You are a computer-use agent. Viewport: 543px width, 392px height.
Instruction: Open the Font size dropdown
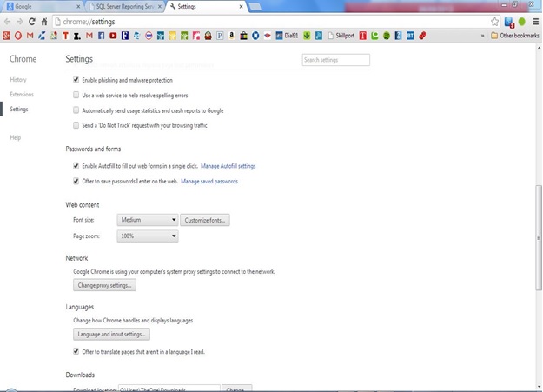point(147,221)
